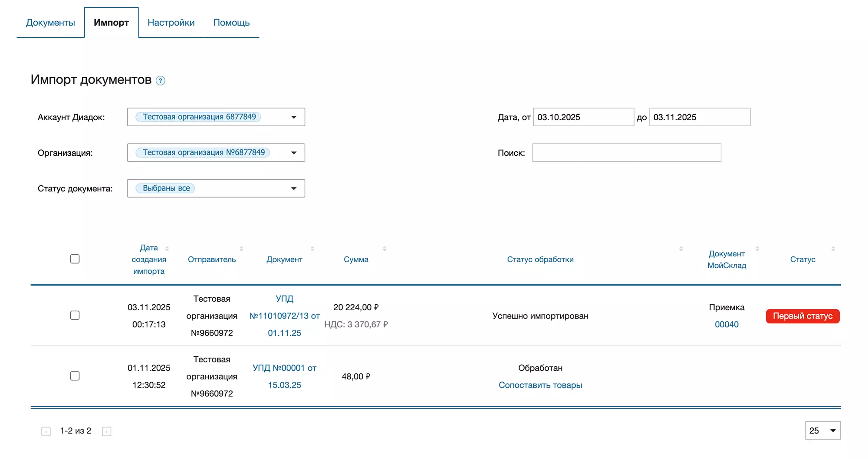868x460 pixels.
Task: Click the Сопоставить товары link
Action: point(540,385)
